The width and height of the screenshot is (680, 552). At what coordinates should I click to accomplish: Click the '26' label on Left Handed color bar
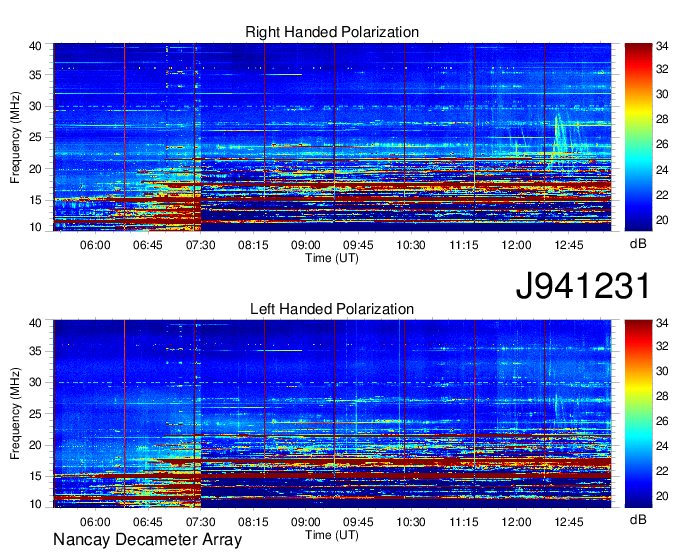tap(662, 421)
